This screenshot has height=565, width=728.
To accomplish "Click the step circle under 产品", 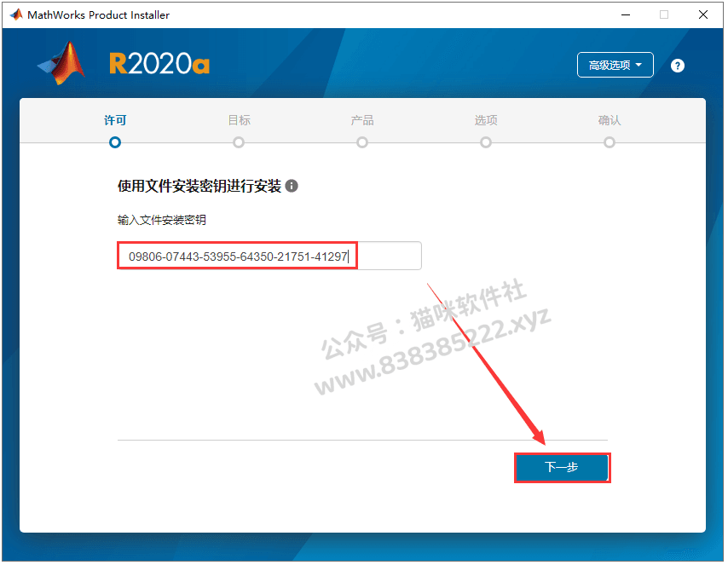I will point(362,142).
